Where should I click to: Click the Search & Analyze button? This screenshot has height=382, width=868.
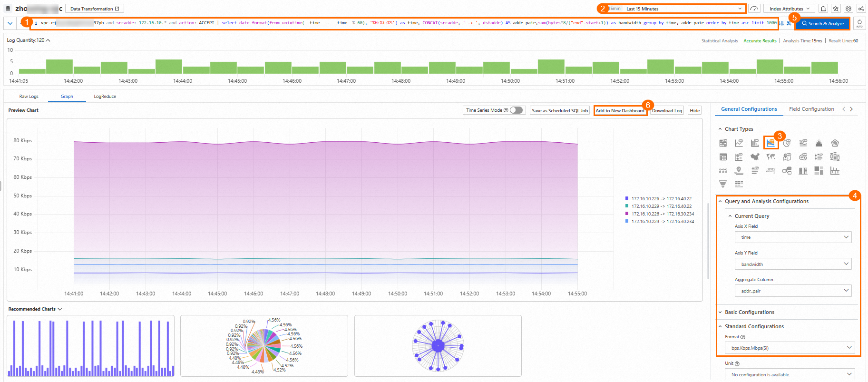tap(822, 23)
